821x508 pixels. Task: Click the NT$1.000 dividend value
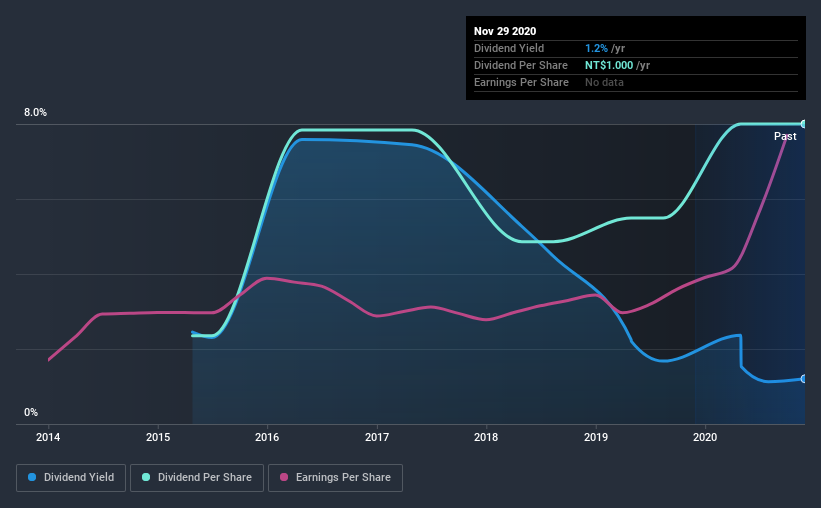click(x=609, y=65)
